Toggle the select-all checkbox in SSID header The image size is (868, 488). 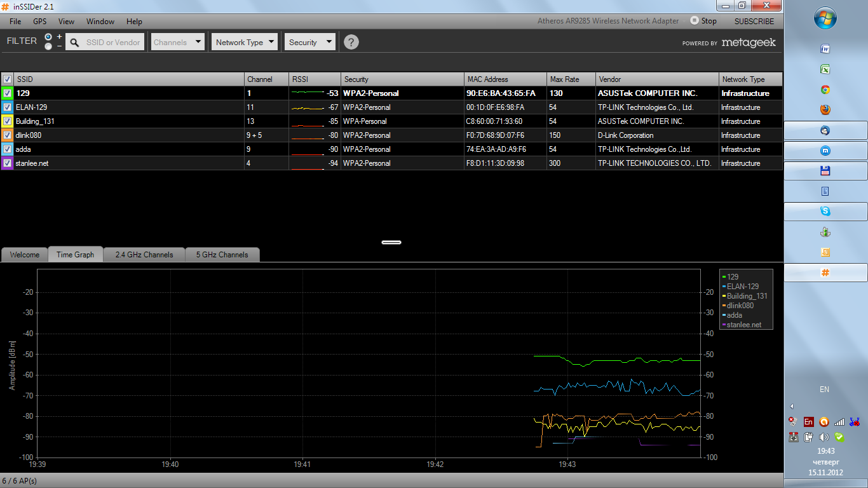click(x=7, y=79)
